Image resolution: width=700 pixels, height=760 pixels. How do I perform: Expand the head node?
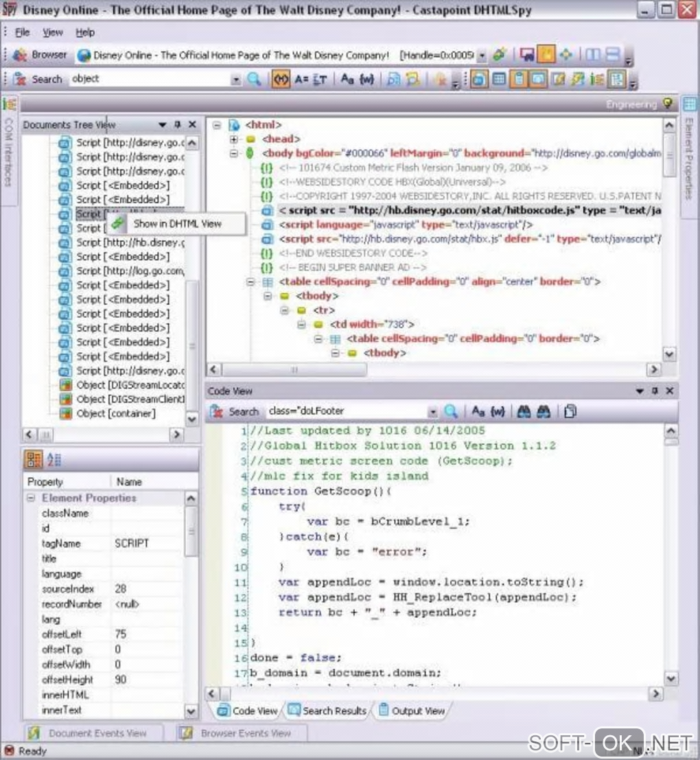233,139
